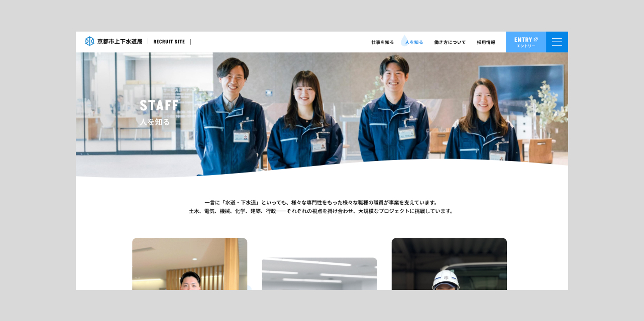Click the RECRUIT SITE header label
This screenshot has height=321, width=644.
click(169, 42)
